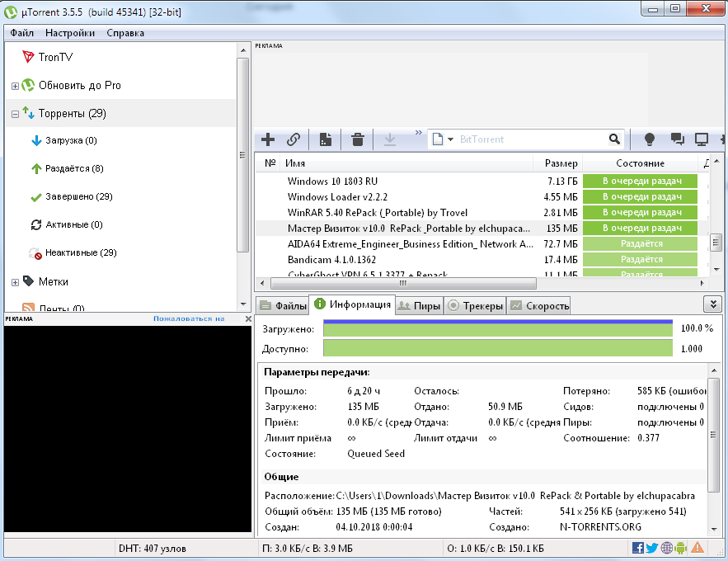Click inside the BitTorrent search field
The image size is (728, 561).
tap(532, 139)
